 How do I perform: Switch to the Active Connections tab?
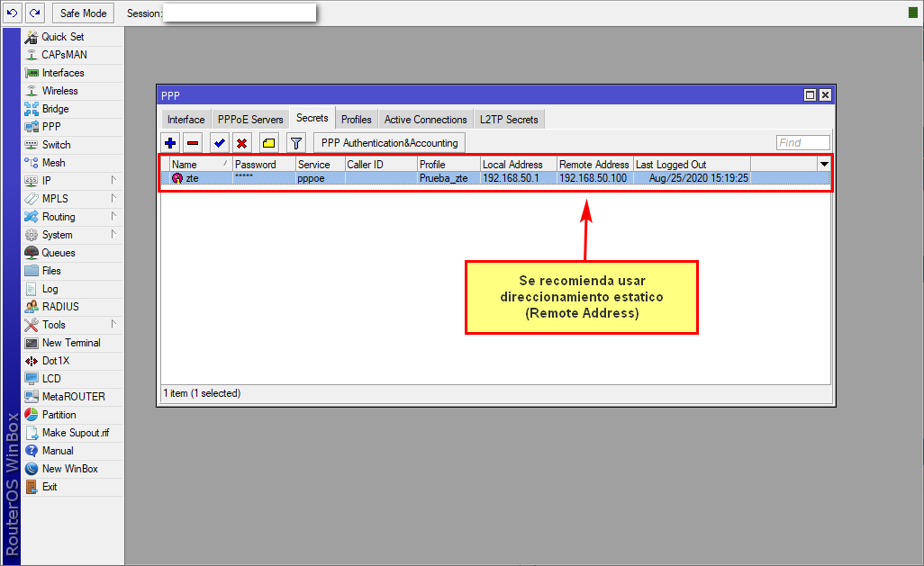425,120
